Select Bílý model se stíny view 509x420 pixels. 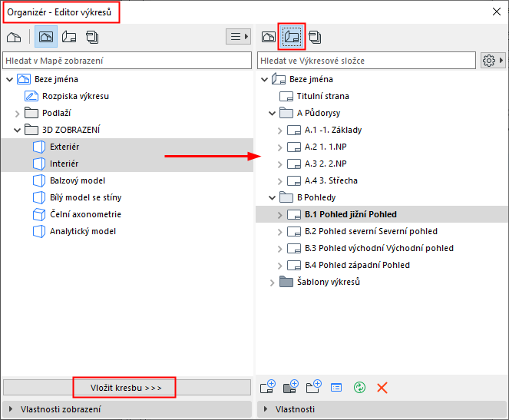click(86, 197)
